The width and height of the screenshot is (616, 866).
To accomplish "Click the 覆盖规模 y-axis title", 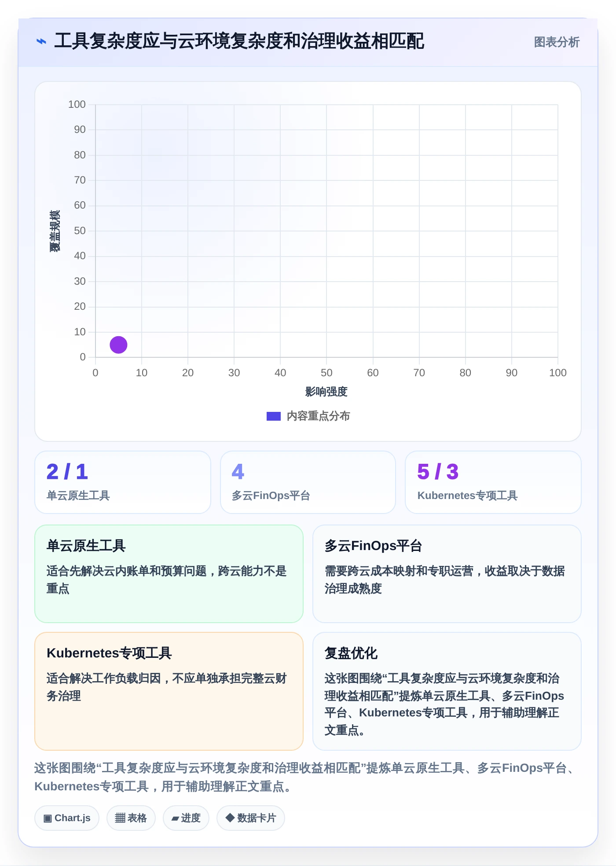I will click(55, 231).
